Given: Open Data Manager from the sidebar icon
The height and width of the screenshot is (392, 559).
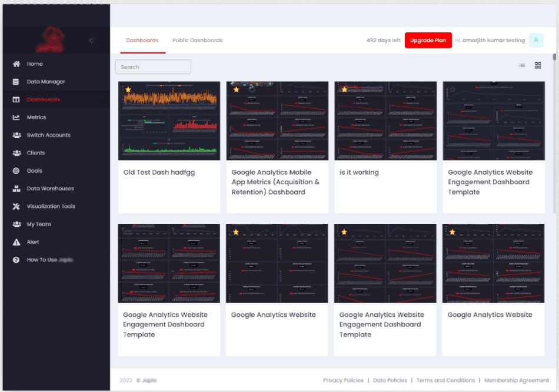Looking at the screenshot, I should tap(16, 82).
